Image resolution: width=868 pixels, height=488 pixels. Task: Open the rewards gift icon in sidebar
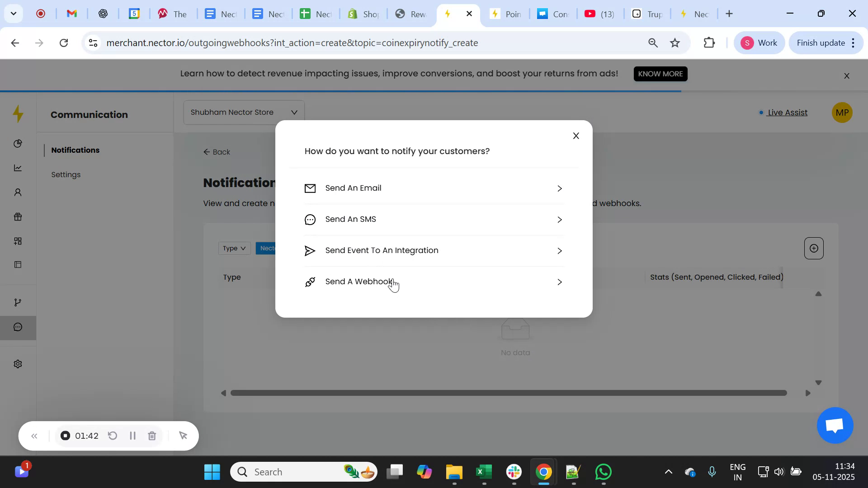[x=18, y=216]
